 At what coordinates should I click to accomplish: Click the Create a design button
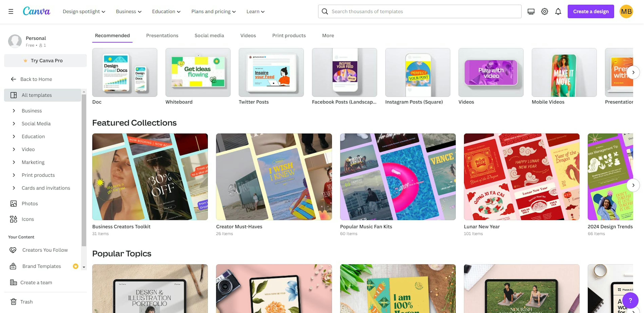click(x=591, y=11)
